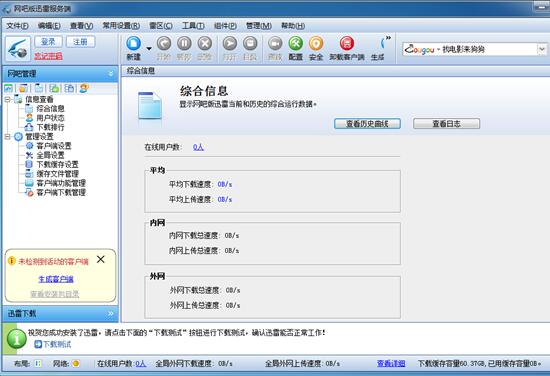Viewport: 550px width, 376px height.
Task: Click the fifth 网吧管理 mini toolbar icon
Action: (69, 88)
